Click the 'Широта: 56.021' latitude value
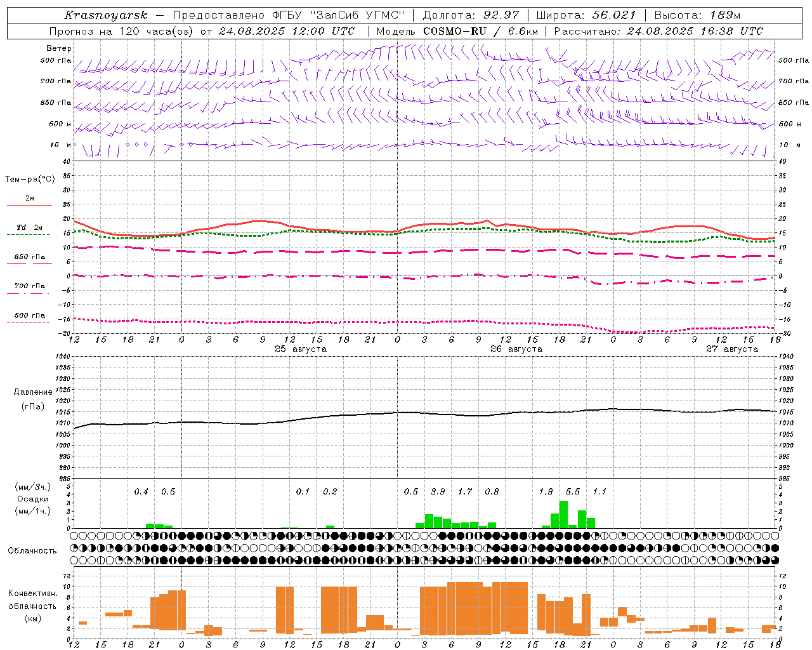812x650 pixels. (x=586, y=15)
